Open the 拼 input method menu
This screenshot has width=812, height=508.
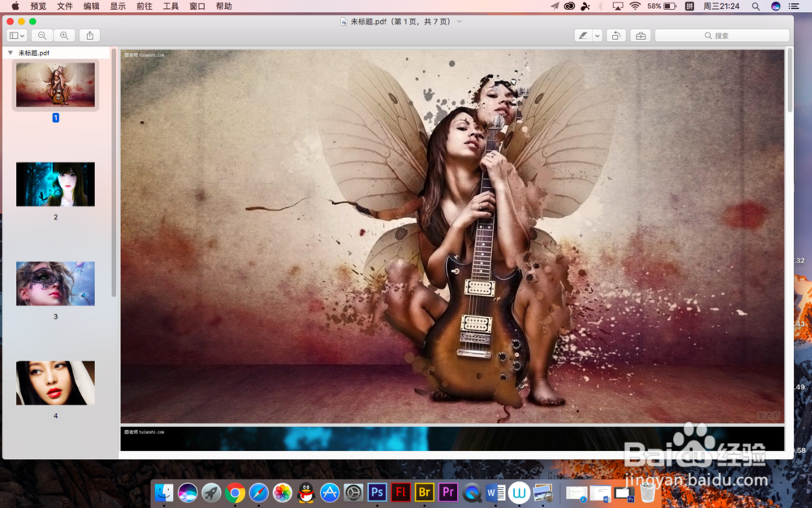(689, 7)
